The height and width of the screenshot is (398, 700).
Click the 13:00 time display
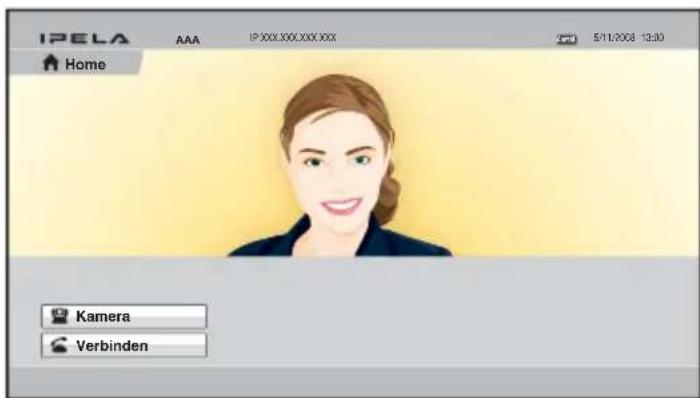pyautogui.click(x=652, y=38)
